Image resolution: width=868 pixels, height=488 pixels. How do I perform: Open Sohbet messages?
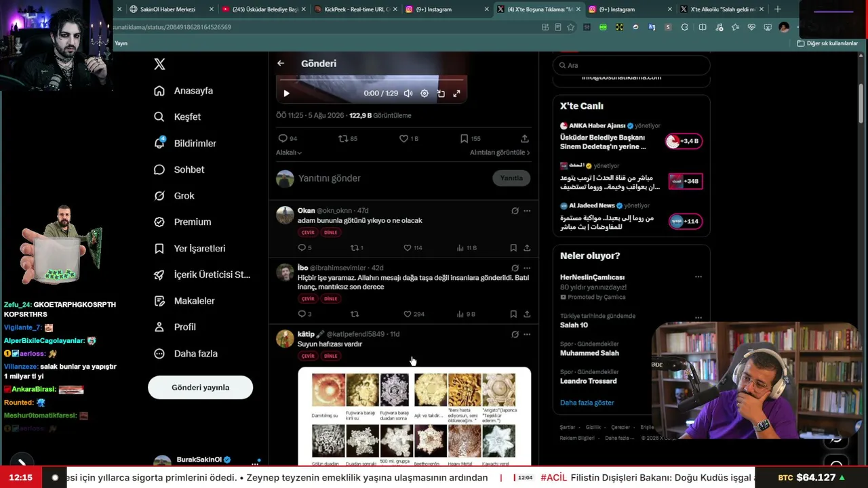[179, 169]
